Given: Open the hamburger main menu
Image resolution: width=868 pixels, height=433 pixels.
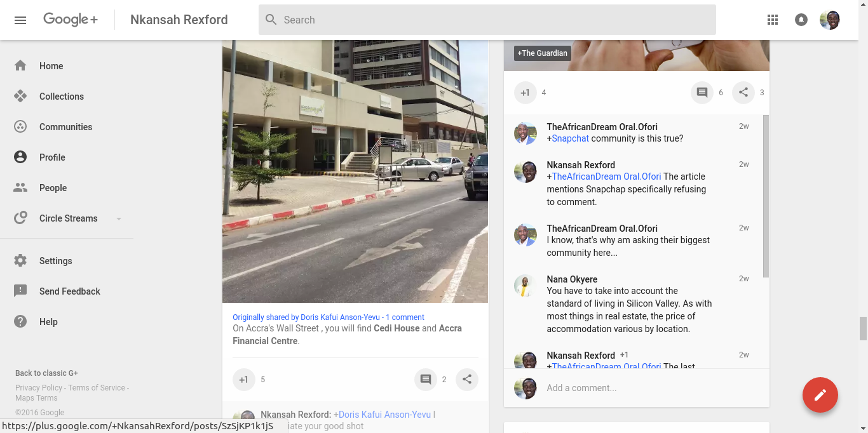Looking at the screenshot, I should tap(20, 20).
